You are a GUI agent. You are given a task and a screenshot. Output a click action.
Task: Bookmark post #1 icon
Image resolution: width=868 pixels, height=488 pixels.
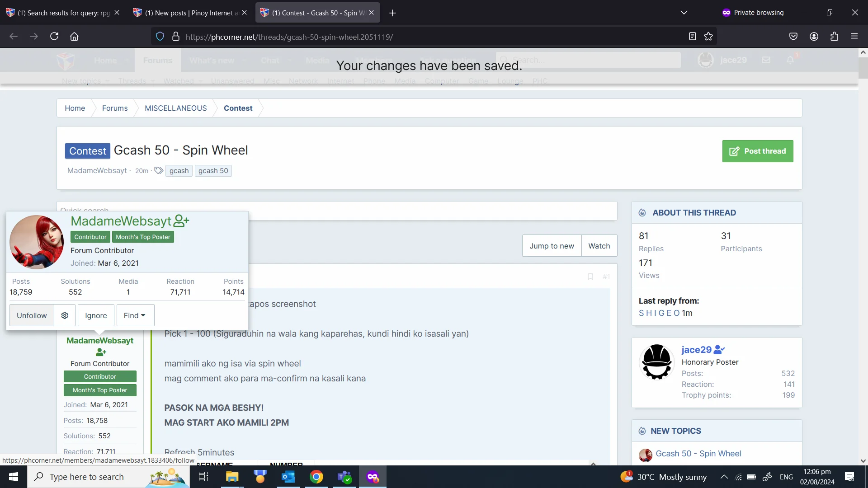pos(590,277)
